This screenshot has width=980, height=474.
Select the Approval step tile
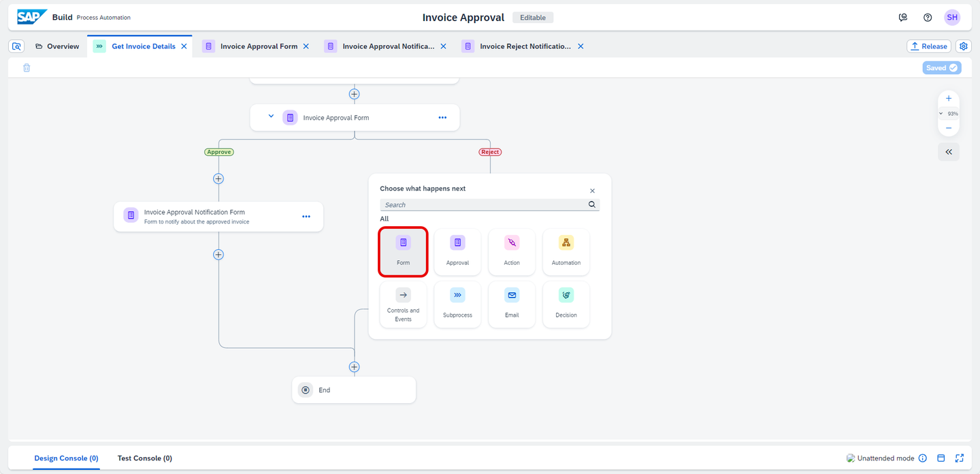coord(457,252)
